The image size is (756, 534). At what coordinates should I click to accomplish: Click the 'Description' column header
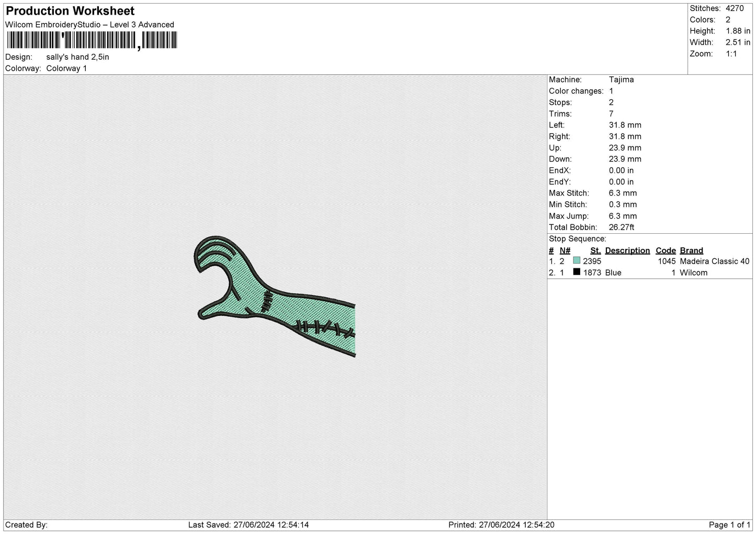pyautogui.click(x=627, y=251)
